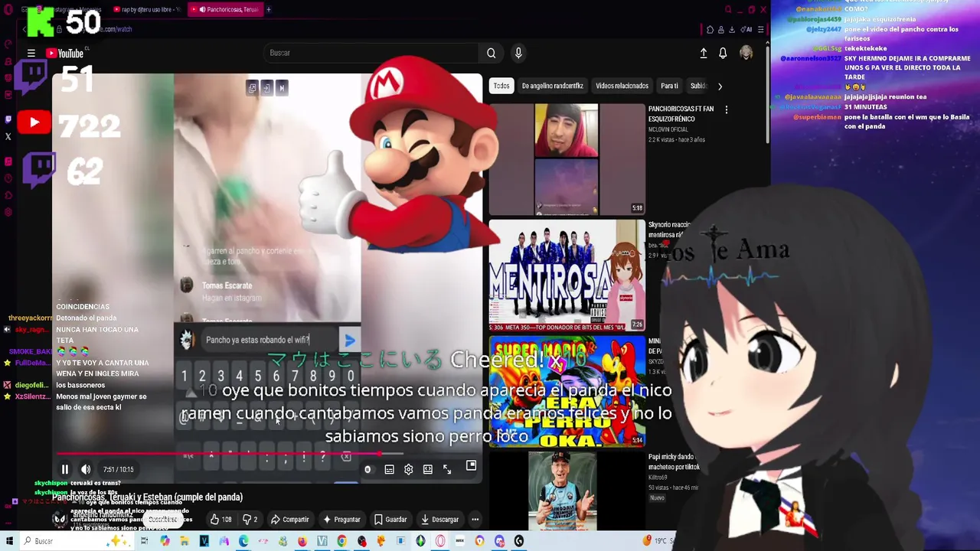Launch Firefox from the taskbar
This screenshot has width=980, height=551.
click(302, 541)
